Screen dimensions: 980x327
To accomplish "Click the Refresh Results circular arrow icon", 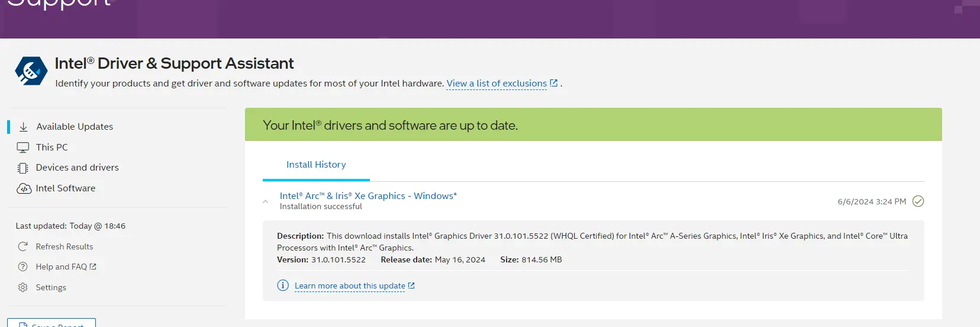I will click(x=23, y=246).
